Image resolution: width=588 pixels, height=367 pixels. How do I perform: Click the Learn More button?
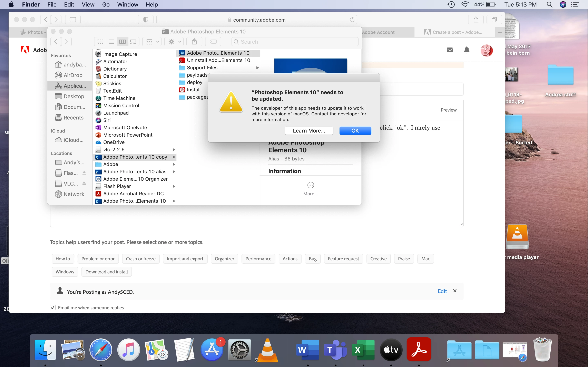pos(309,130)
